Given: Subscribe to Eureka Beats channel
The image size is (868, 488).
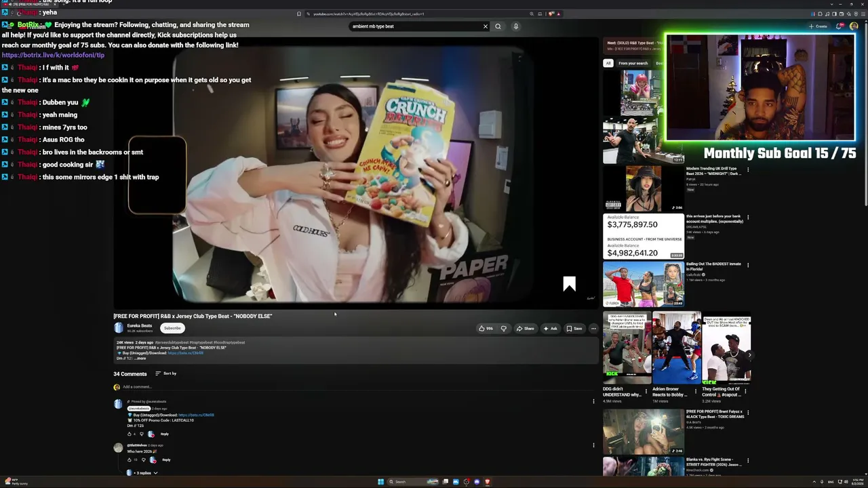Looking at the screenshot, I should coord(172,328).
